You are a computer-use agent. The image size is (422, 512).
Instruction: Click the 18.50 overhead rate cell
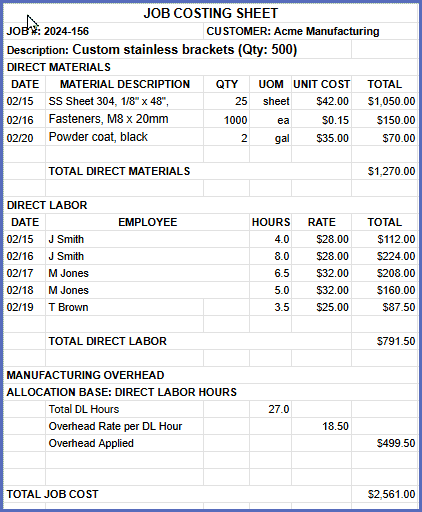point(322,426)
